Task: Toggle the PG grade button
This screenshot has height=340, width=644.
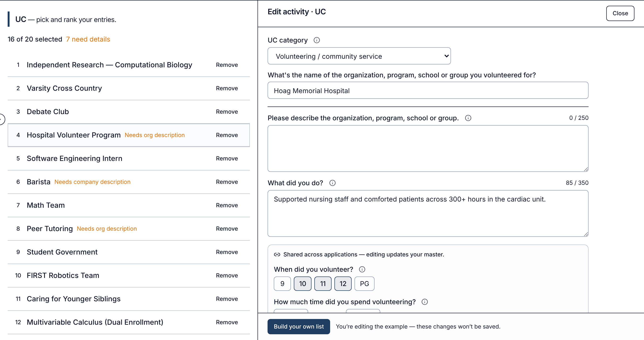Action: click(364, 284)
